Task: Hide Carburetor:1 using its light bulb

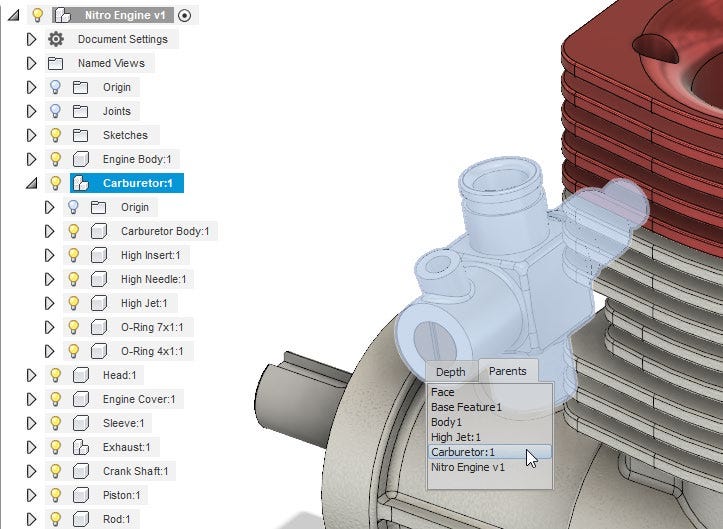Action: [x=55, y=183]
